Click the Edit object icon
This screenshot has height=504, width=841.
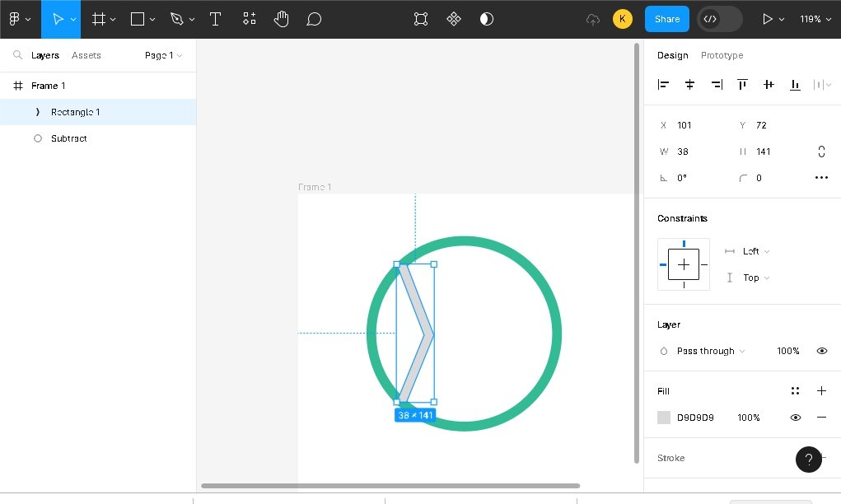click(x=421, y=19)
